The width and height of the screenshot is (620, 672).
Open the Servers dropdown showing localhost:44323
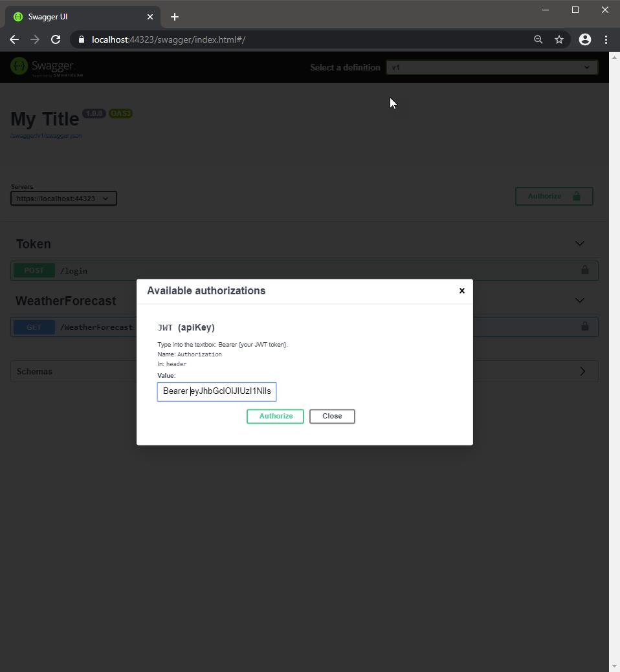pos(63,199)
